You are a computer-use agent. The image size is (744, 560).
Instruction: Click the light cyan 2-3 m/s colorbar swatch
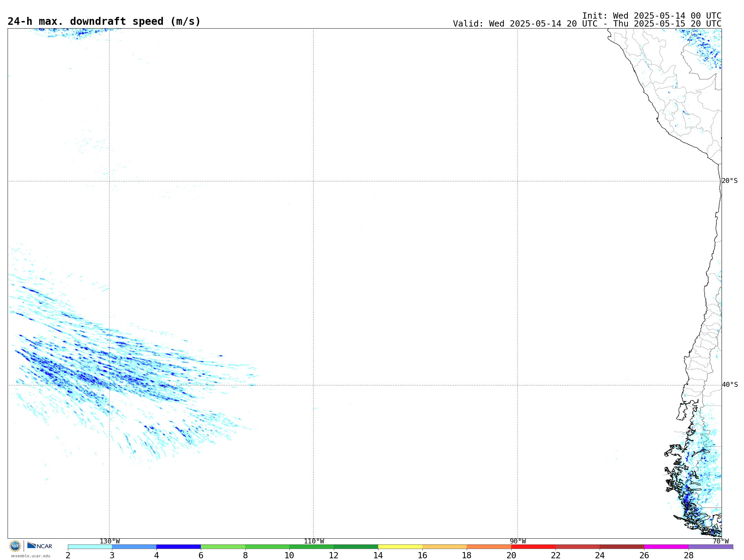(x=90, y=547)
